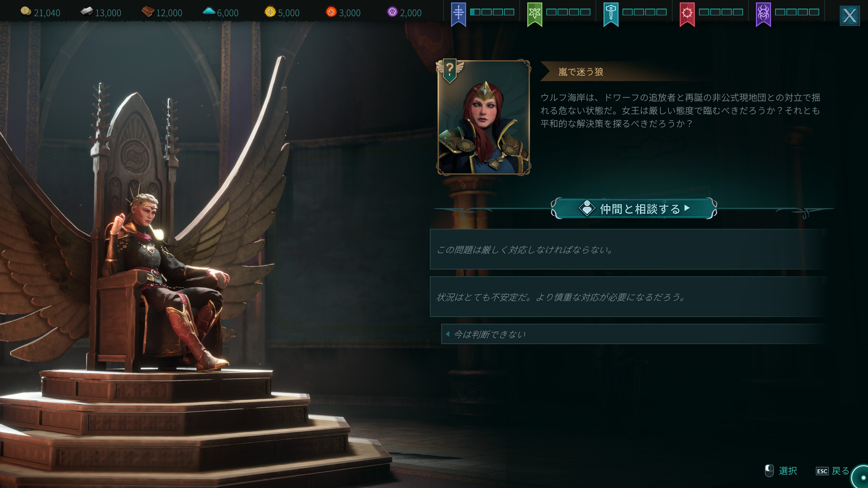Image resolution: width=868 pixels, height=488 pixels.
Task: Click the 嵐で迷う狼 event title banner
Action: point(580,72)
